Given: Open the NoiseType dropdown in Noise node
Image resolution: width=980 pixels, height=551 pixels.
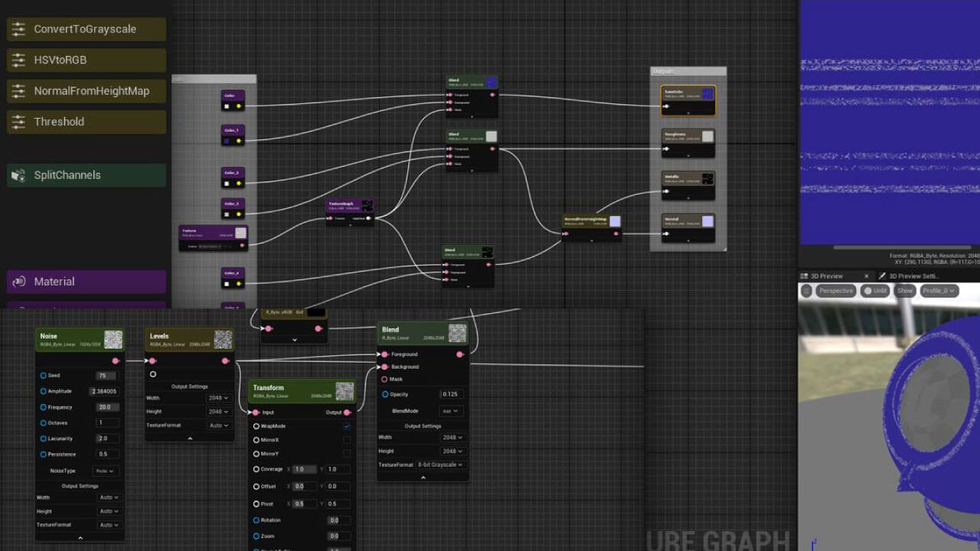Looking at the screenshot, I should 105,471.
